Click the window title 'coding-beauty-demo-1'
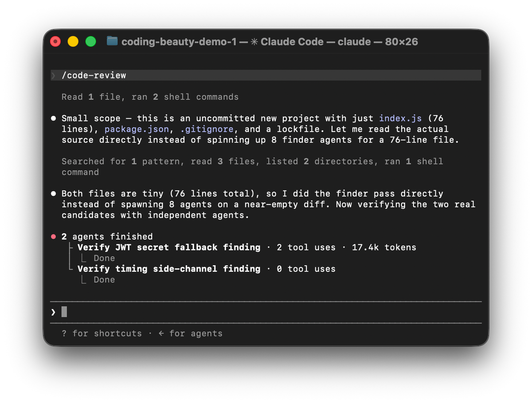The image size is (532, 403). 179,42
